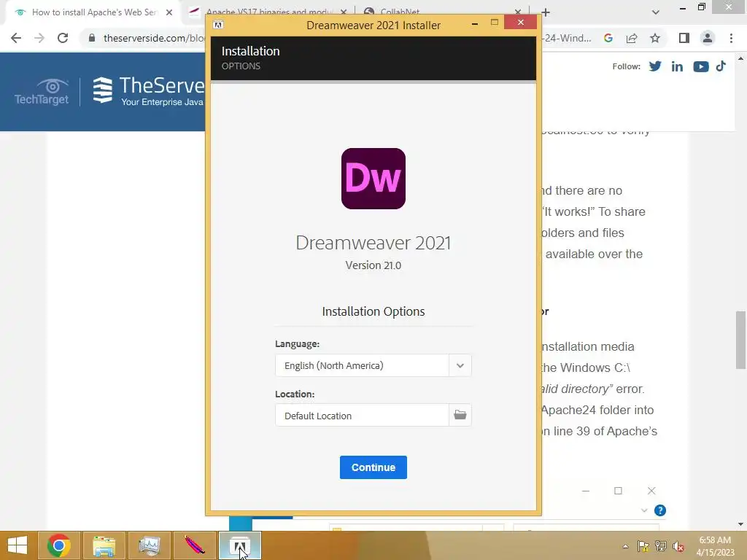
Task: Close the CollabNet tab
Action: 518,12
